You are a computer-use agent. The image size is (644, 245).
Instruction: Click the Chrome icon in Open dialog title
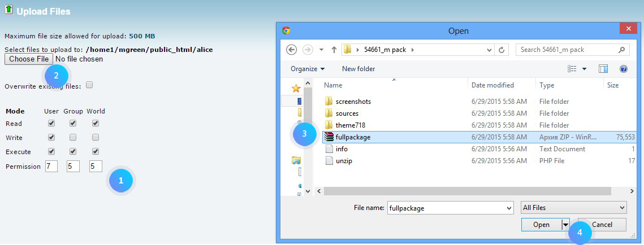[x=286, y=31]
